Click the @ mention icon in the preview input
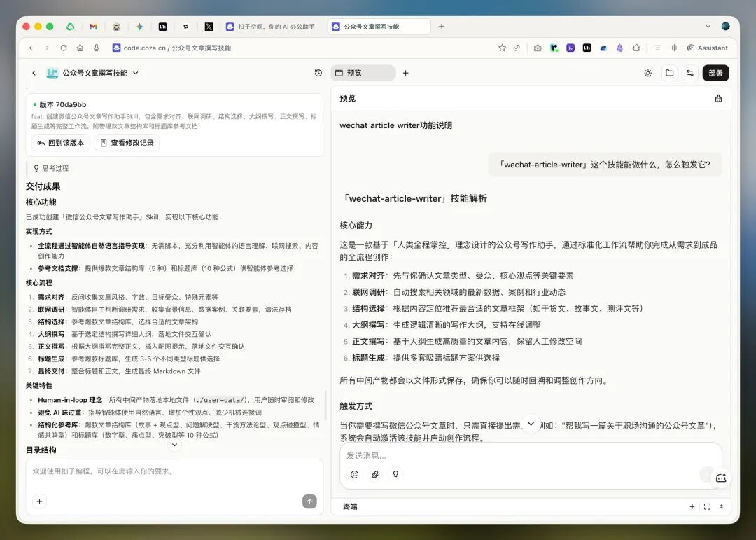 coord(354,474)
